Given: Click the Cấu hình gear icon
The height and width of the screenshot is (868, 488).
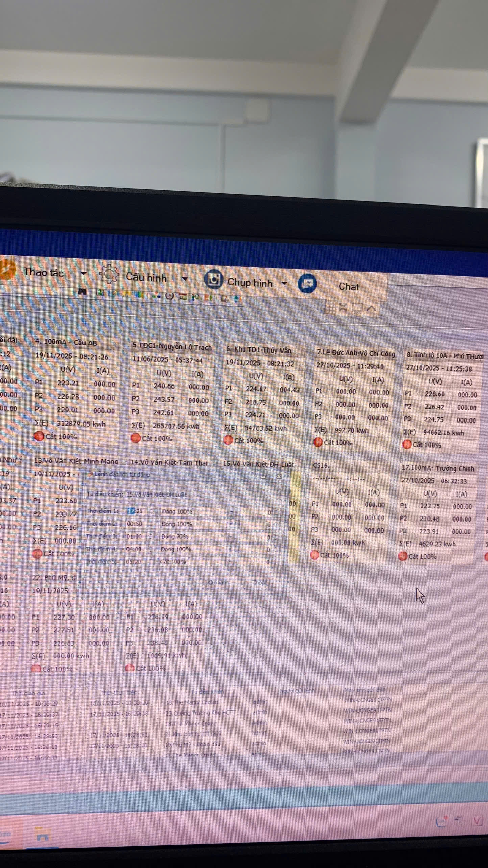Looking at the screenshot, I should (x=109, y=274).
